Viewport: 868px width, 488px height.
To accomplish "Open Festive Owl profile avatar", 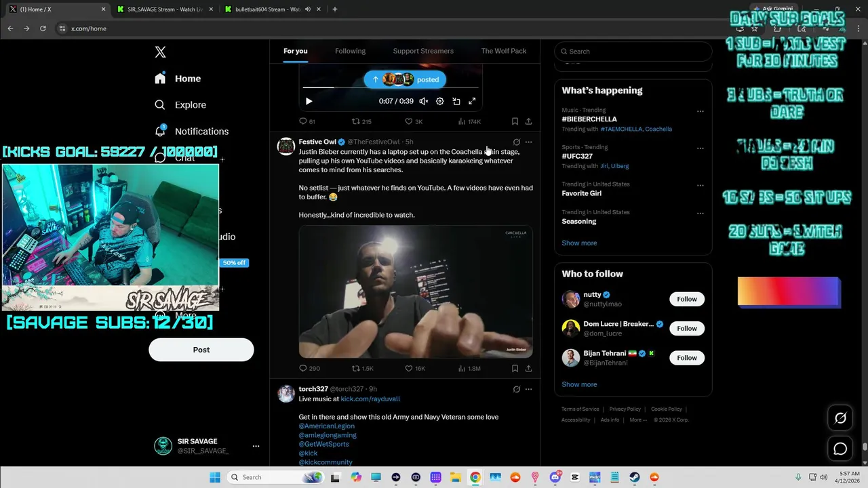I will coord(286,146).
